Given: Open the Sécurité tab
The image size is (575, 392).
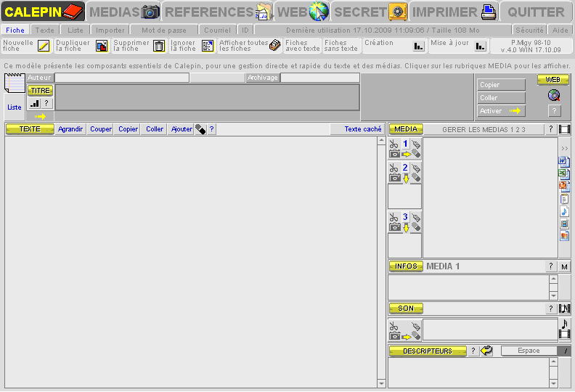Looking at the screenshot, I should click(x=529, y=30).
